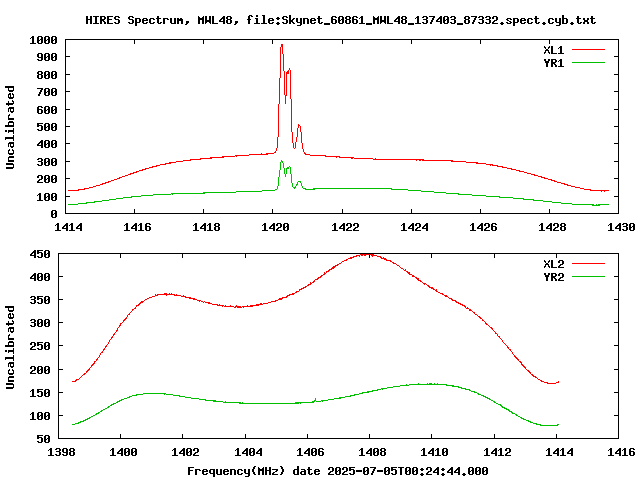The image size is (640, 480).
Task: Click the XL2 legend label
Action: (x=553, y=264)
